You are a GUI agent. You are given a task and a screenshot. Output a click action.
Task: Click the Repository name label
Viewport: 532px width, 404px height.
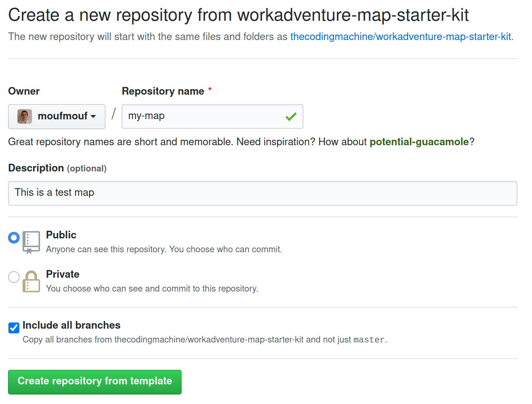point(163,91)
